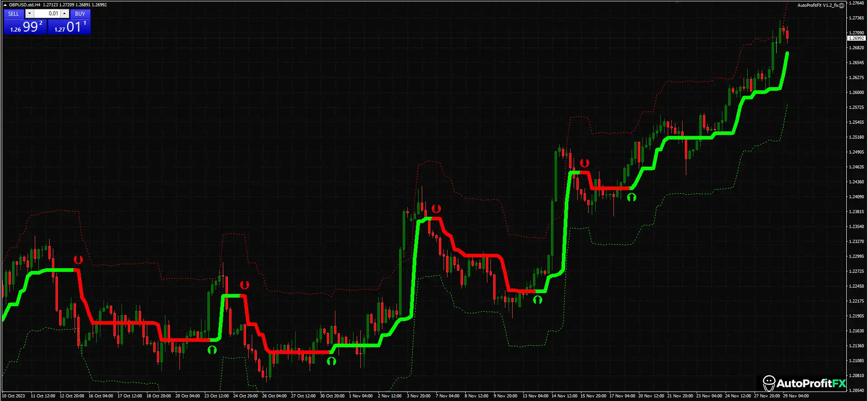Select red sell arrow near the 1.23815 level
Screen dimensions: 868x401
[x=436, y=209]
